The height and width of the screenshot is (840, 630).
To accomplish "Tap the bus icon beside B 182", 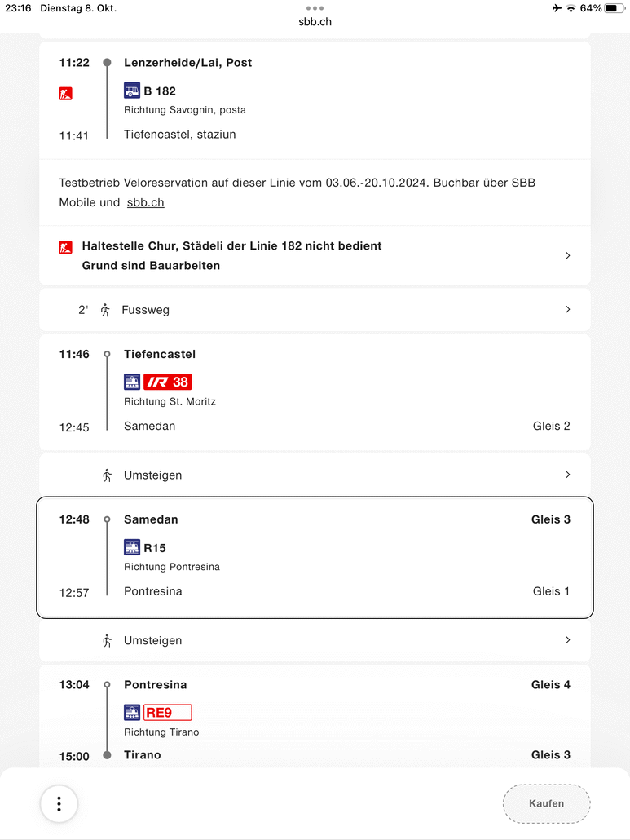I will coord(132,91).
